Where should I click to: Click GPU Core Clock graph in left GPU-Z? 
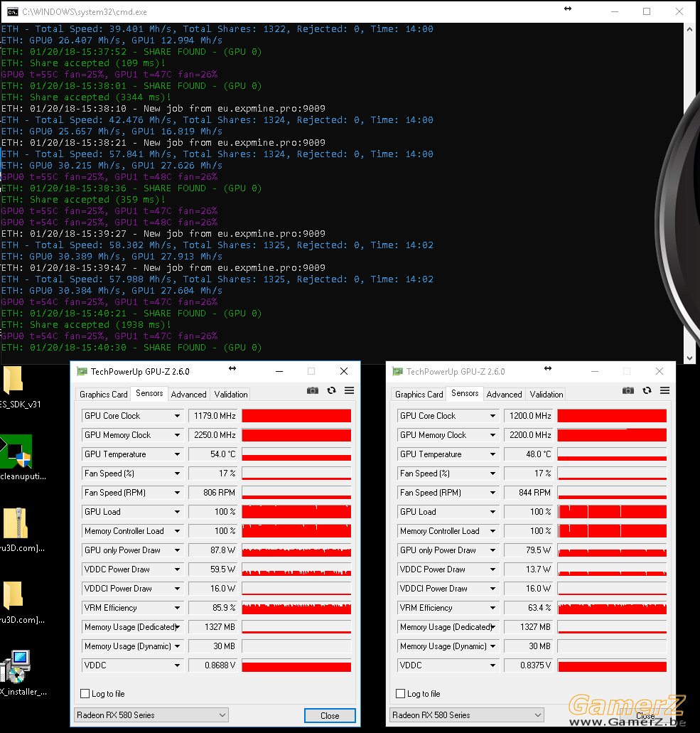pos(296,416)
